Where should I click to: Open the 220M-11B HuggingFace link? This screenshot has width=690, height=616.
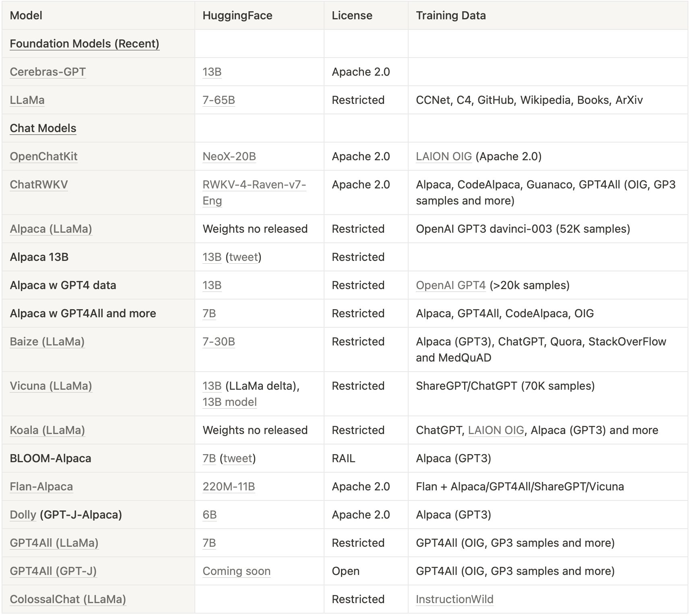point(229,486)
